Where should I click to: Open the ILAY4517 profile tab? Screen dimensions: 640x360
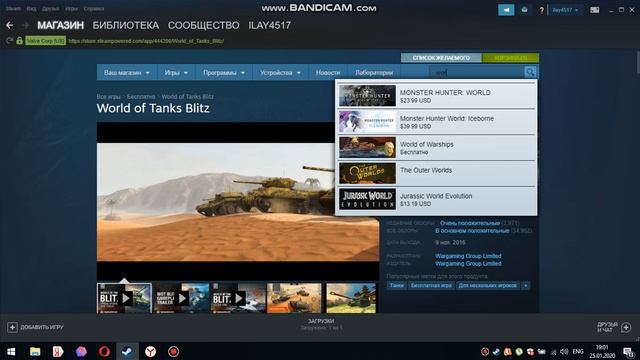point(269,25)
